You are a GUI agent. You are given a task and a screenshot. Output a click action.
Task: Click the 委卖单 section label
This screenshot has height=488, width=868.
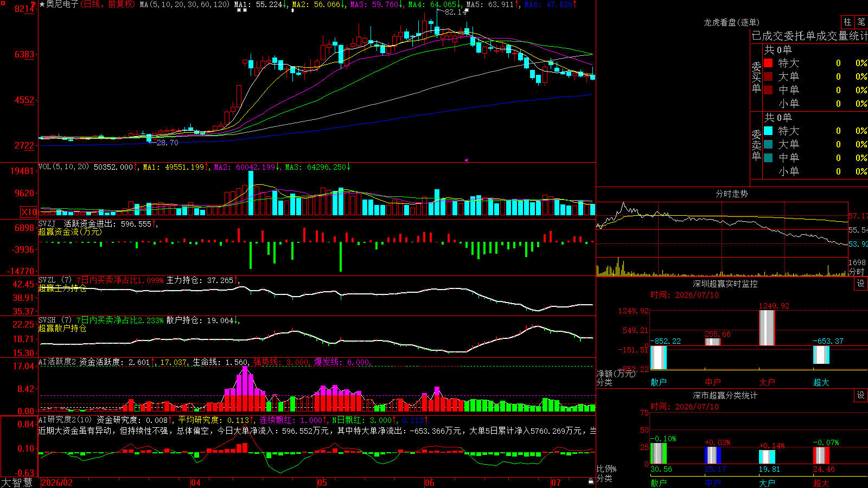pos(756,145)
